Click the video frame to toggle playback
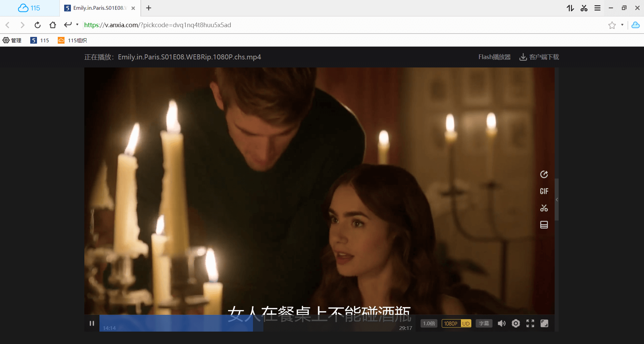The image size is (644, 344). pos(319,191)
